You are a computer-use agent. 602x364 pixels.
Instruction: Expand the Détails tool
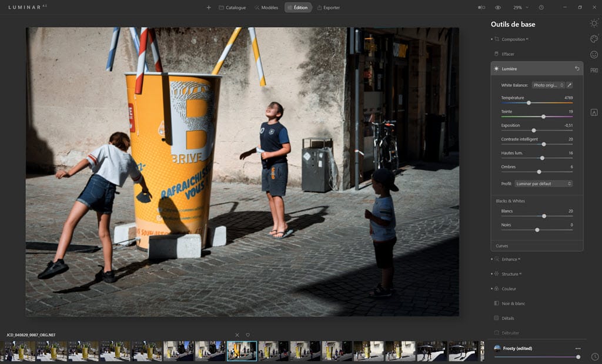[x=507, y=318]
